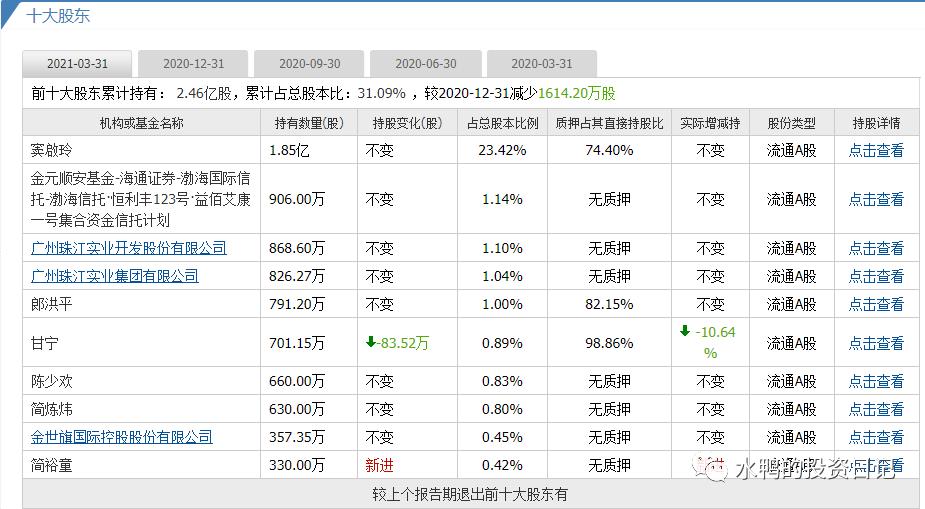Click the 826.27万 holding value

297,276
